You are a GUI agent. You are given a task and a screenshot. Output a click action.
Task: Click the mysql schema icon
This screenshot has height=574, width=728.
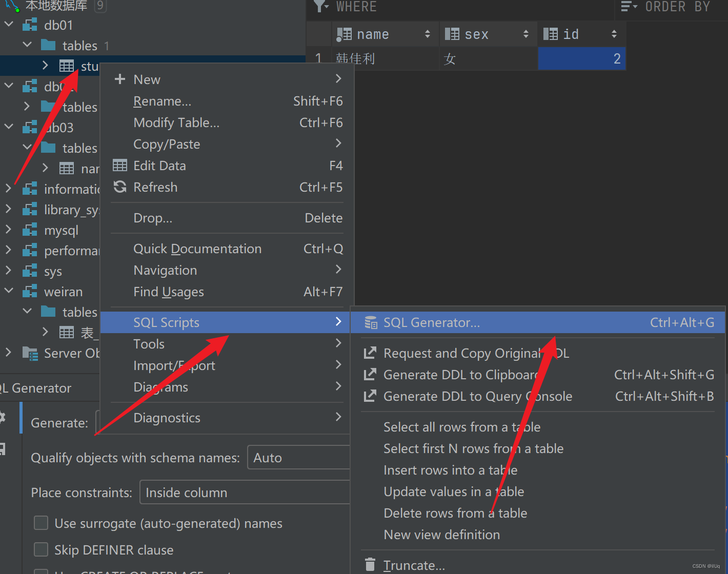click(30, 230)
